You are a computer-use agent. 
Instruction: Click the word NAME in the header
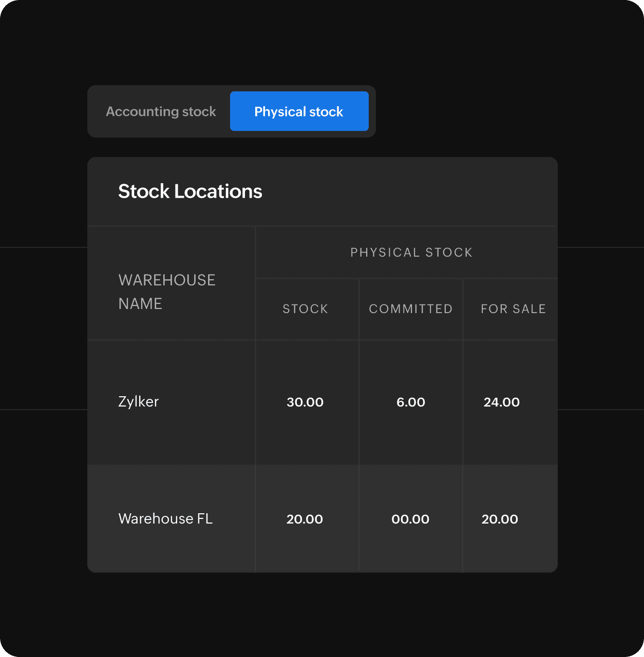point(140,304)
